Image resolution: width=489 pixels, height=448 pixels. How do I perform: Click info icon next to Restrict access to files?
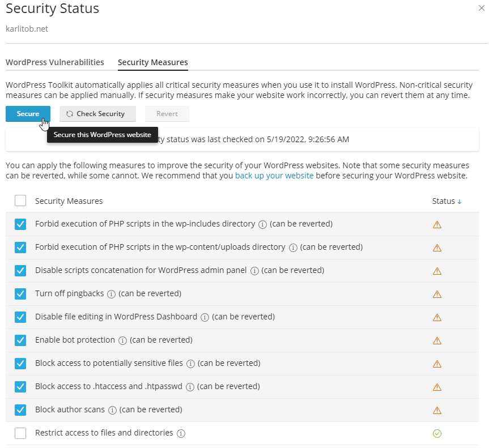click(180, 433)
